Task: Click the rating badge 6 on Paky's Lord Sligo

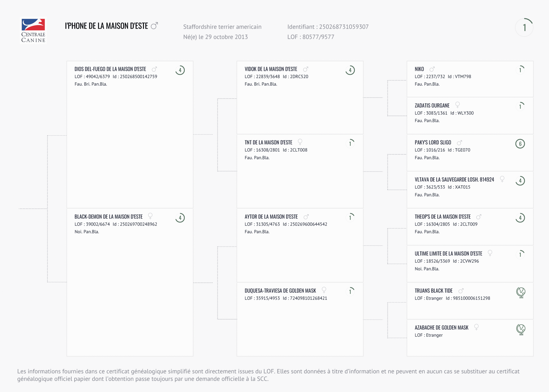Action: click(x=520, y=144)
